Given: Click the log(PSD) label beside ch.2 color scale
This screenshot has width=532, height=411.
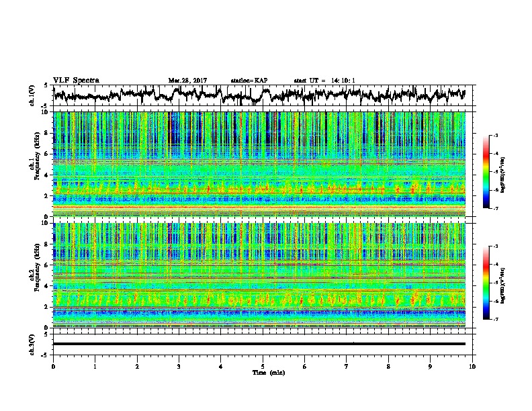Looking at the screenshot, I should tap(503, 285).
